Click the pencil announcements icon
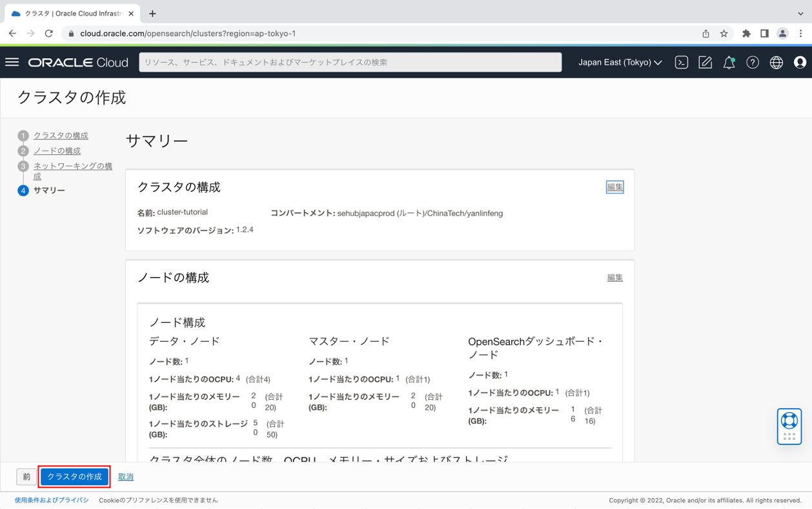The image size is (812, 509). (x=705, y=62)
